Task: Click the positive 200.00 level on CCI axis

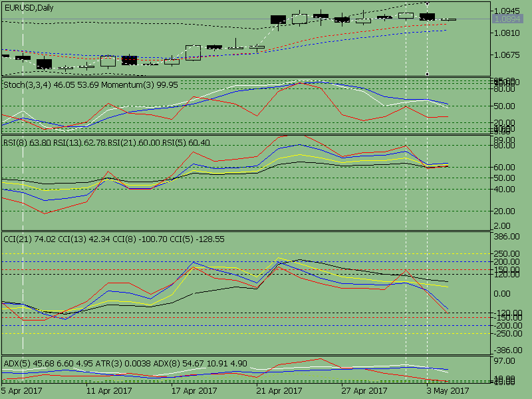Action: point(507,261)
